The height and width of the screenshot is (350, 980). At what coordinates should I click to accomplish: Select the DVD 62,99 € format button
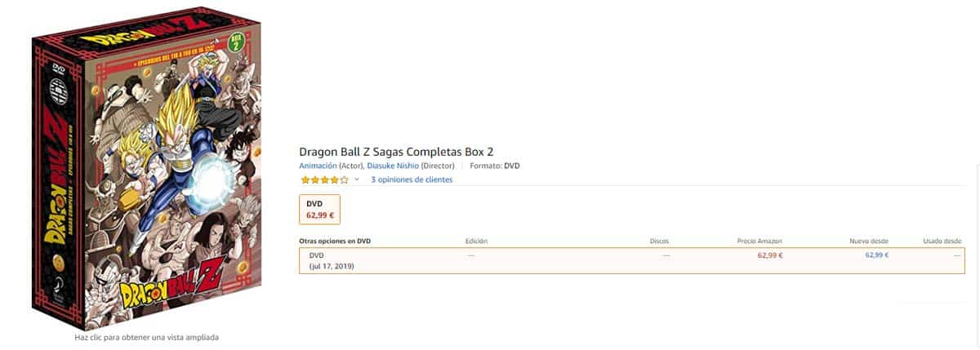click(x=320, y=210)
